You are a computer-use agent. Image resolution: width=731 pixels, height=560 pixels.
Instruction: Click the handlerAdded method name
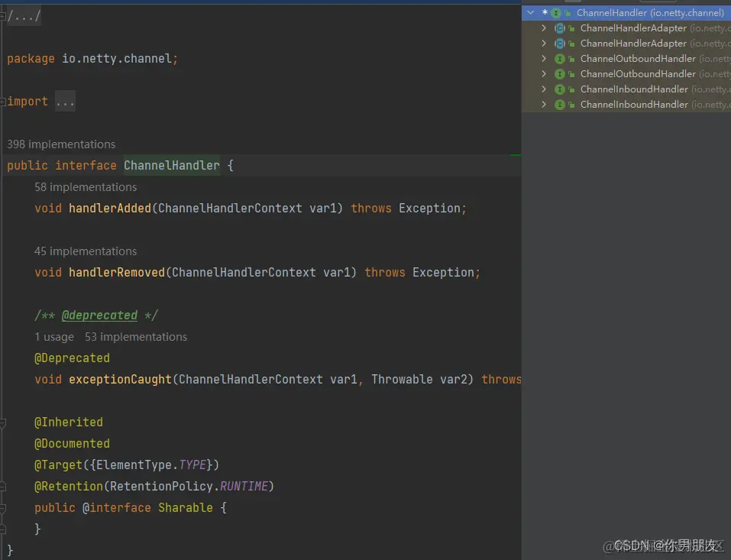click(x=110, y=209)
